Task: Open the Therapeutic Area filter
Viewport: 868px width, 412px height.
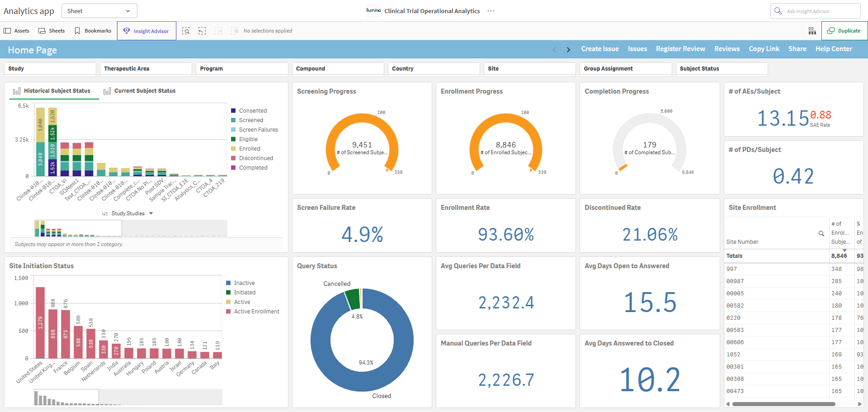Action: click(146, 69)
